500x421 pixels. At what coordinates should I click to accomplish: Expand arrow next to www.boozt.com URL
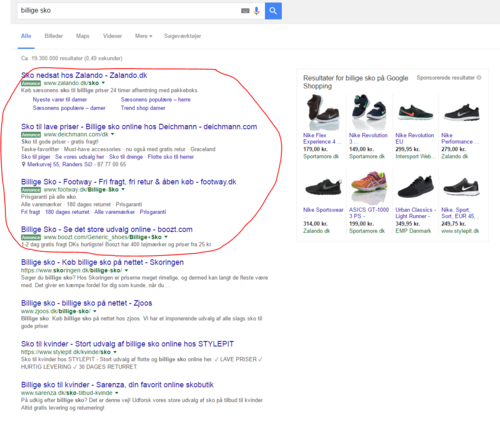tap(166, 237)
